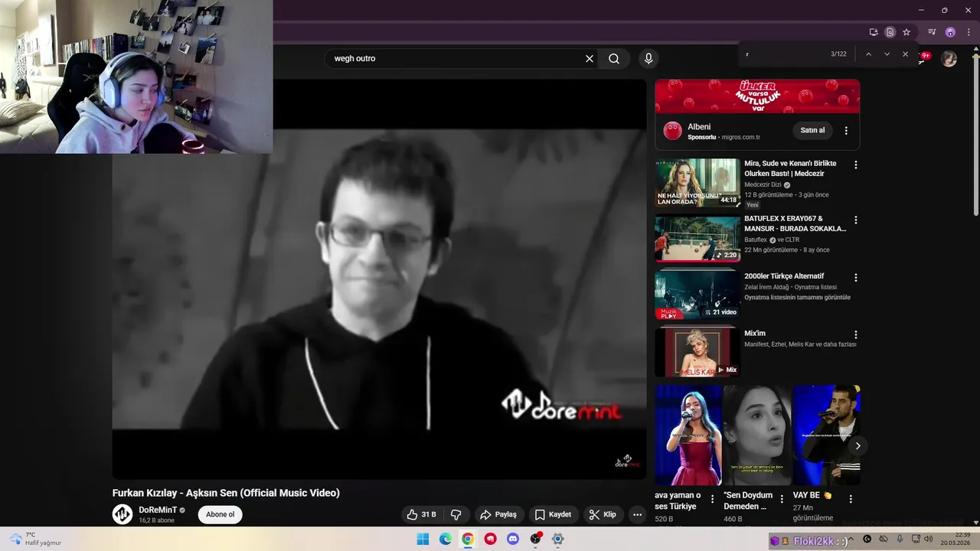The width and height of the screenshot is (980, 551).
Task: Click 'Oynatma listesinin tamamını görüntüle' link
Action: tap(797, 297)
